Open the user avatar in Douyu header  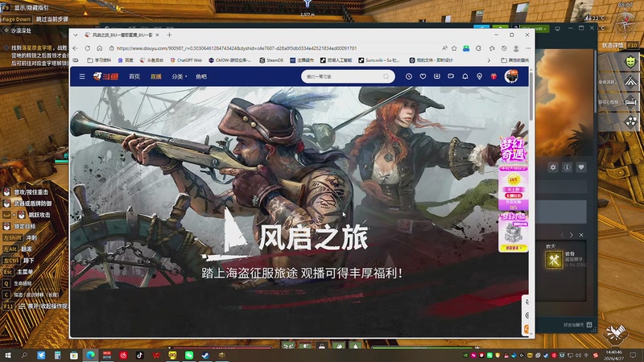[x=511, y=76]
